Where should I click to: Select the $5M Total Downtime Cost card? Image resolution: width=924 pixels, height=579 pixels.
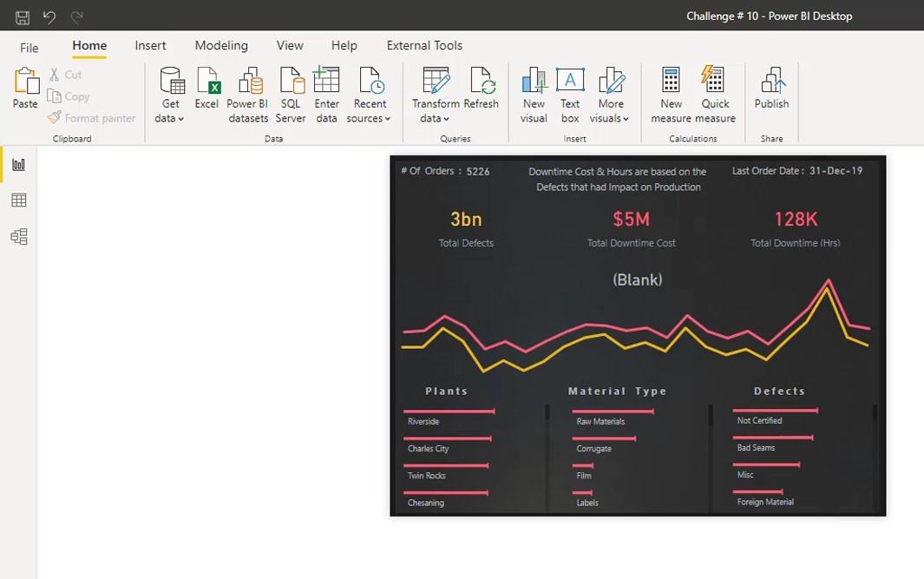(631, 228)
